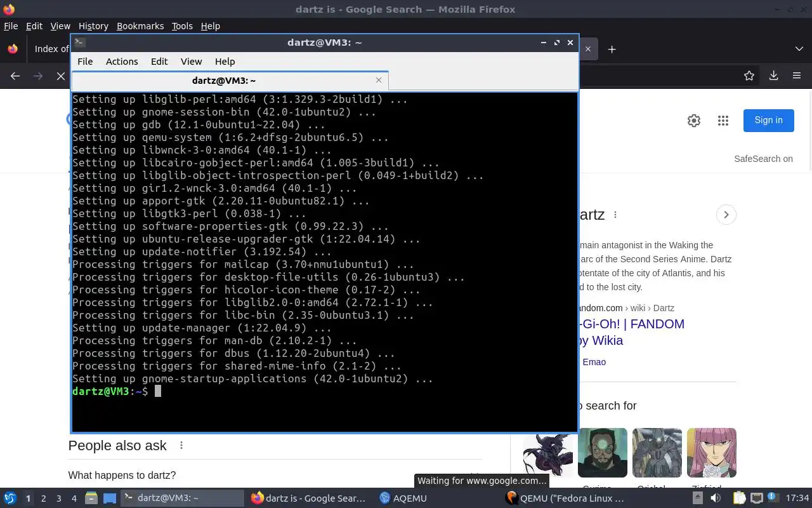Open the grey armored character thumbnail
This screenshot has height=508, width=812.
(657, 453)
